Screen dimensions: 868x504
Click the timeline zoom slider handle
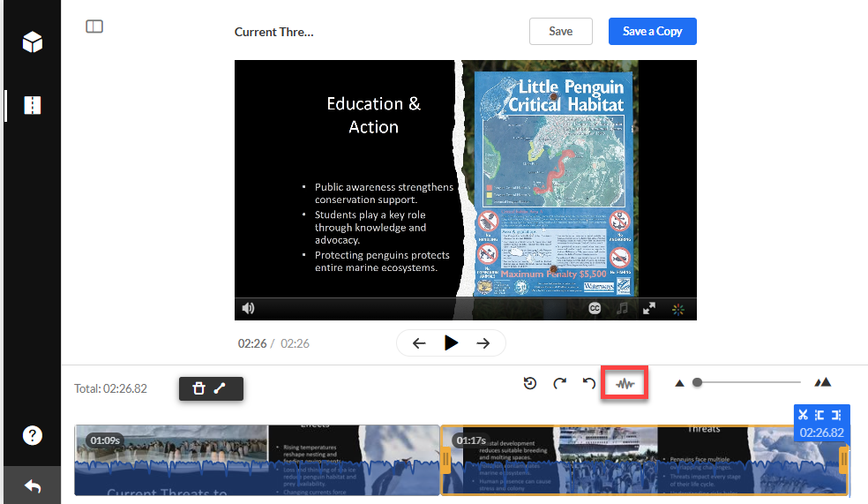pyautogui.click(x=698, y=382)
